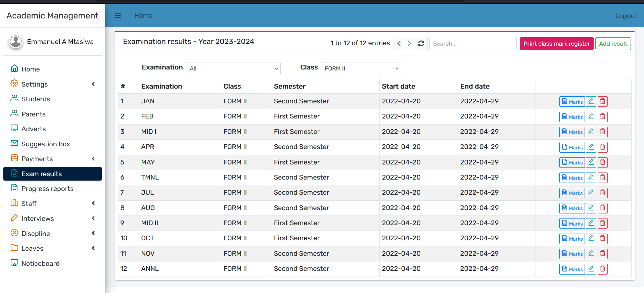
Task: Click Print class mark register button
Action: (x=556, y=44)
